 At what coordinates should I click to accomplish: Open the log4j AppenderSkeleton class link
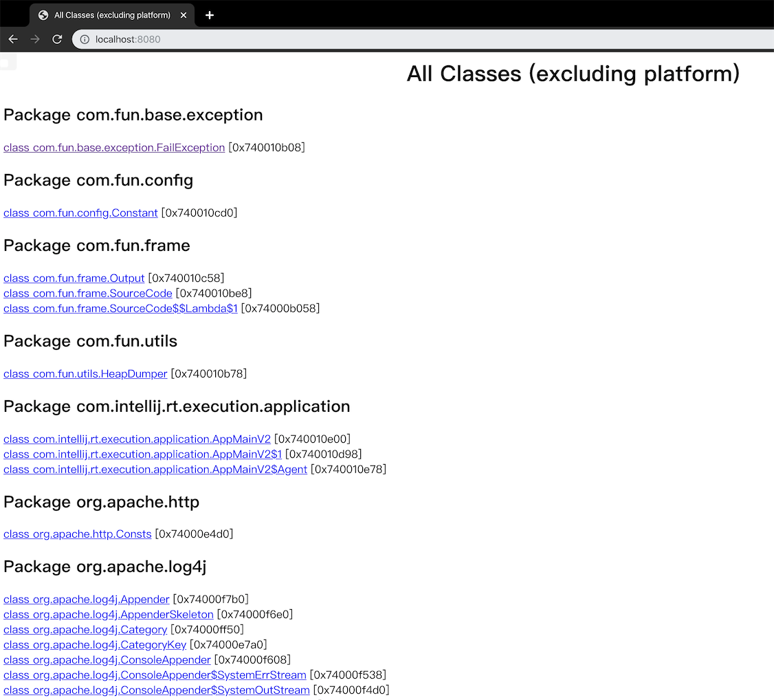[x=109, y=615]
